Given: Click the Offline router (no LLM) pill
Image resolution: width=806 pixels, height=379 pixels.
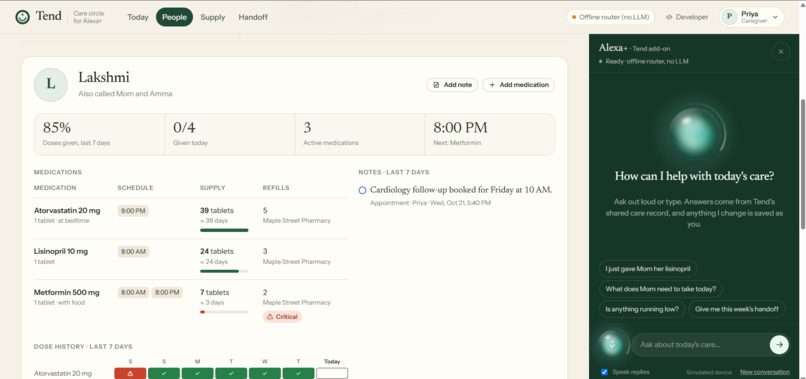Looking at the screenshot, I should tap(611, 17).
